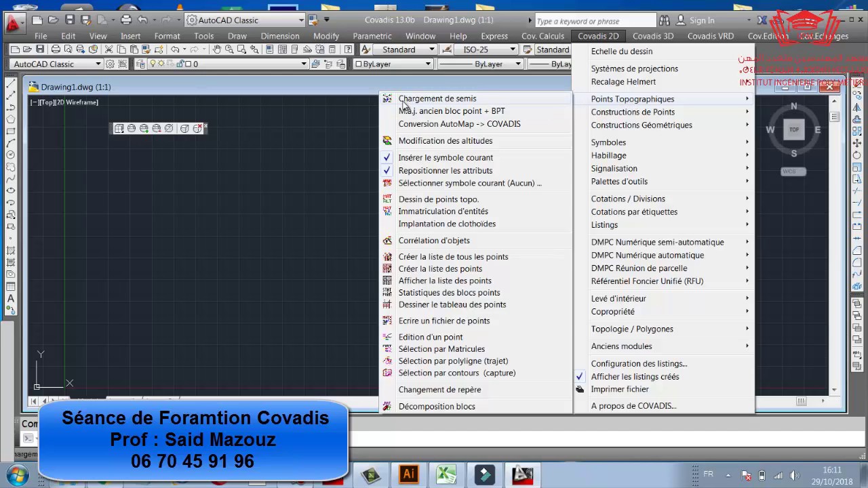This screenshot has width=868, height=488.
Task: Open the ByLayer color dropdown
Action: (x=428, y=64)
